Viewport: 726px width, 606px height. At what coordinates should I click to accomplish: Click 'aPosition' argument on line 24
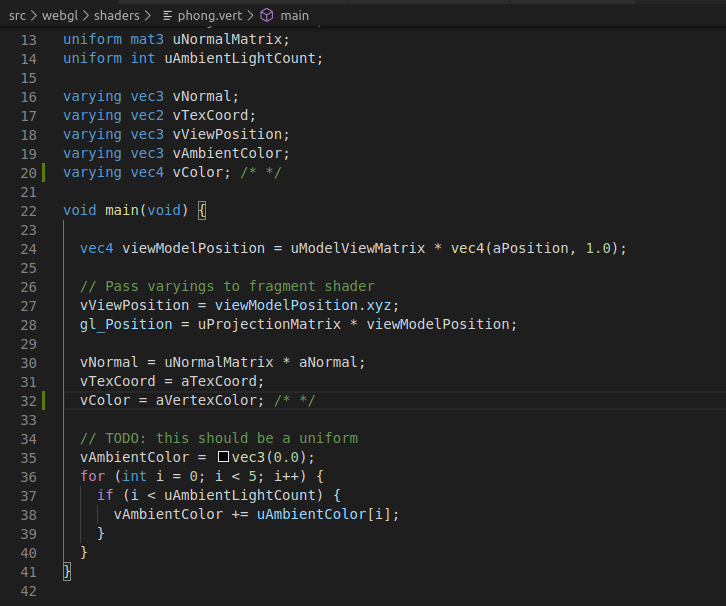[x=530, y=248]
